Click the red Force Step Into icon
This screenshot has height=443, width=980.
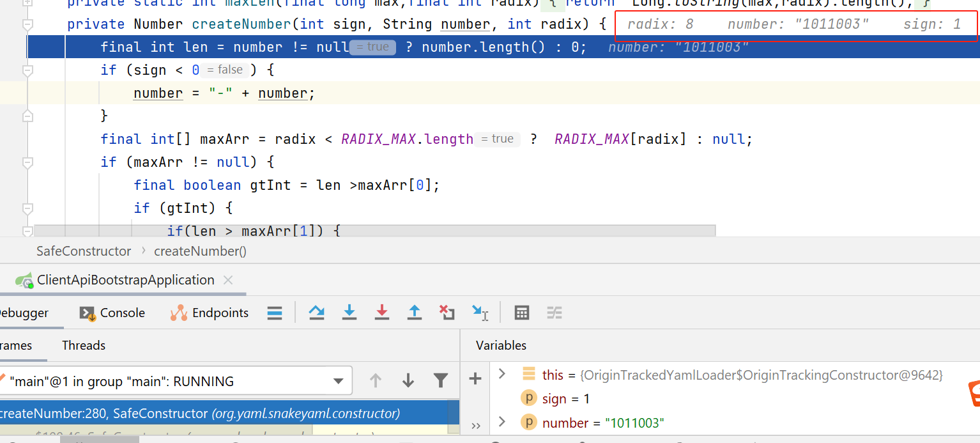pos(382,312)
